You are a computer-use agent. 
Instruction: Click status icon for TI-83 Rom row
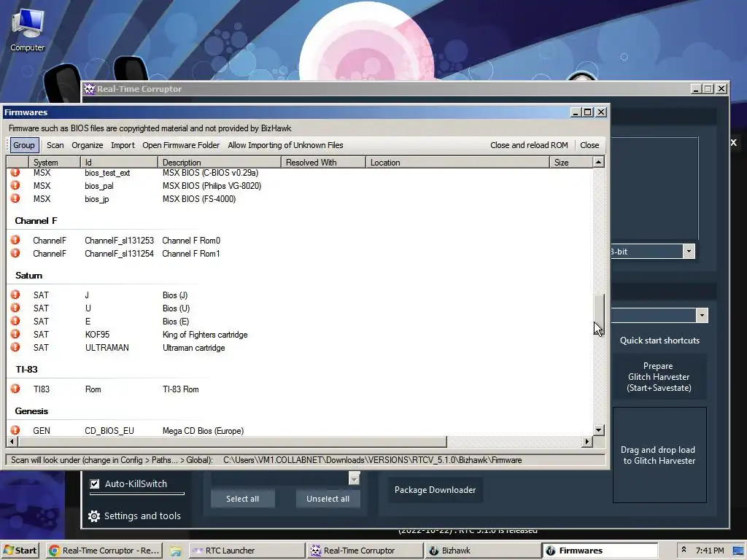point(15,389)
